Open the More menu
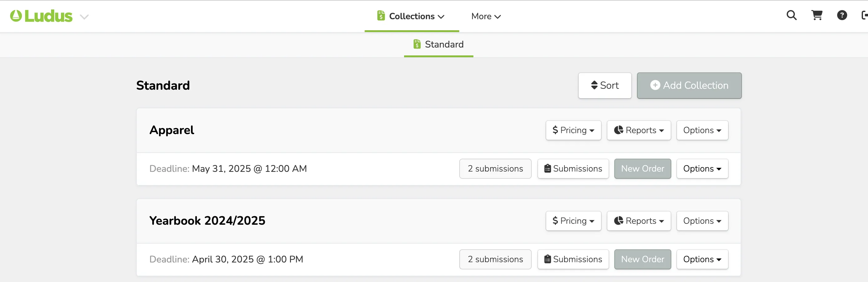868x282 pixels. tap(486, 16)
